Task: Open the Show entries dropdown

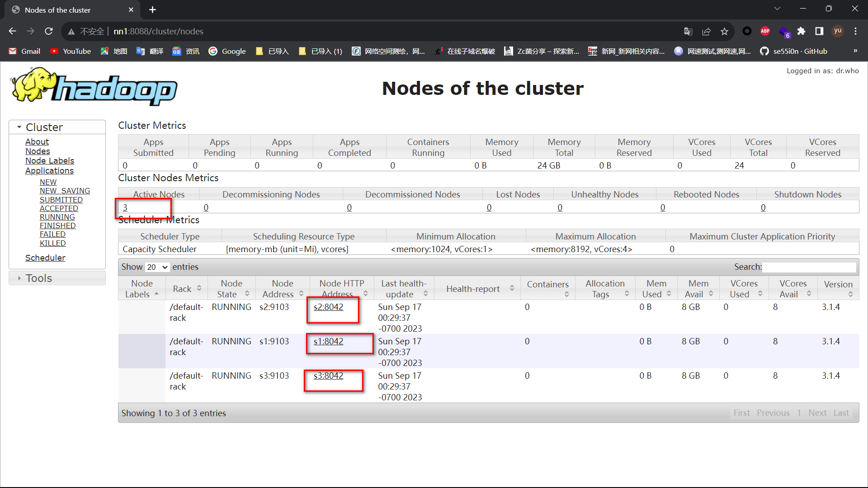Action: click(x=157, y=267)
